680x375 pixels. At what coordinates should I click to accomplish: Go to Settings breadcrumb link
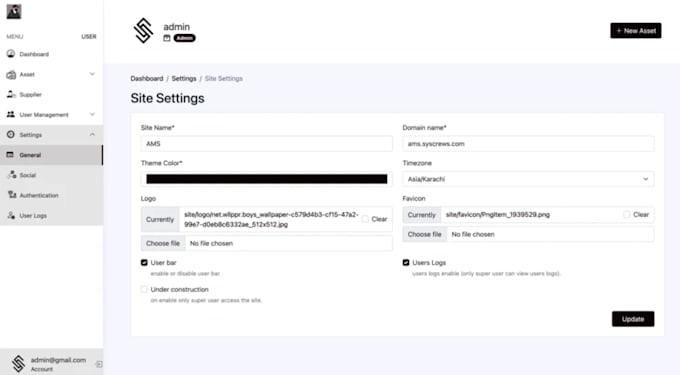click(184, 78)
